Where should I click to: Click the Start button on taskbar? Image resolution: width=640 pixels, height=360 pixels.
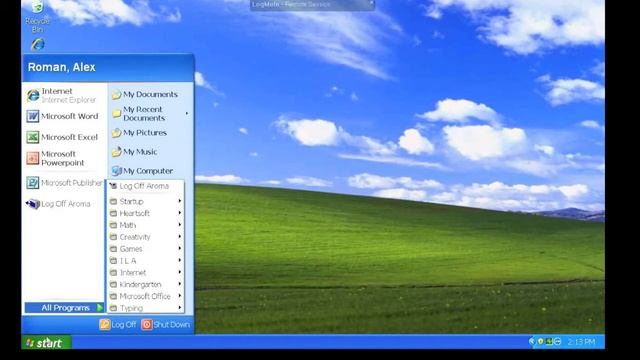[x=47, y=343]
